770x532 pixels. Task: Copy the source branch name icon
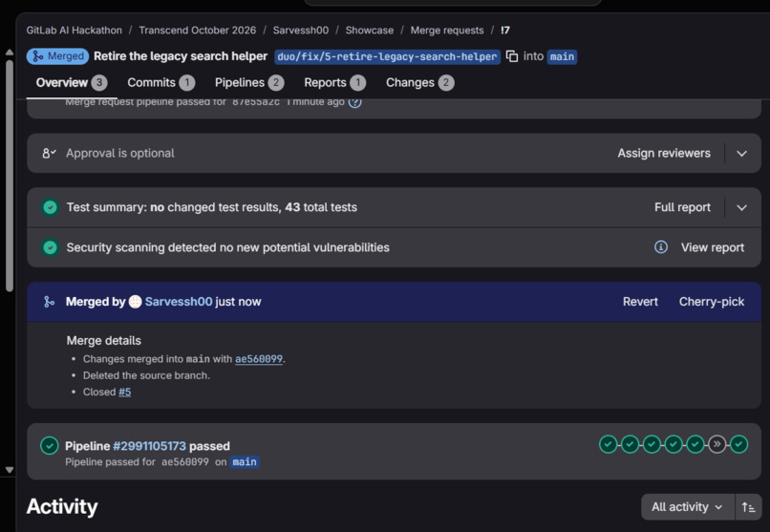click(512, 56)
